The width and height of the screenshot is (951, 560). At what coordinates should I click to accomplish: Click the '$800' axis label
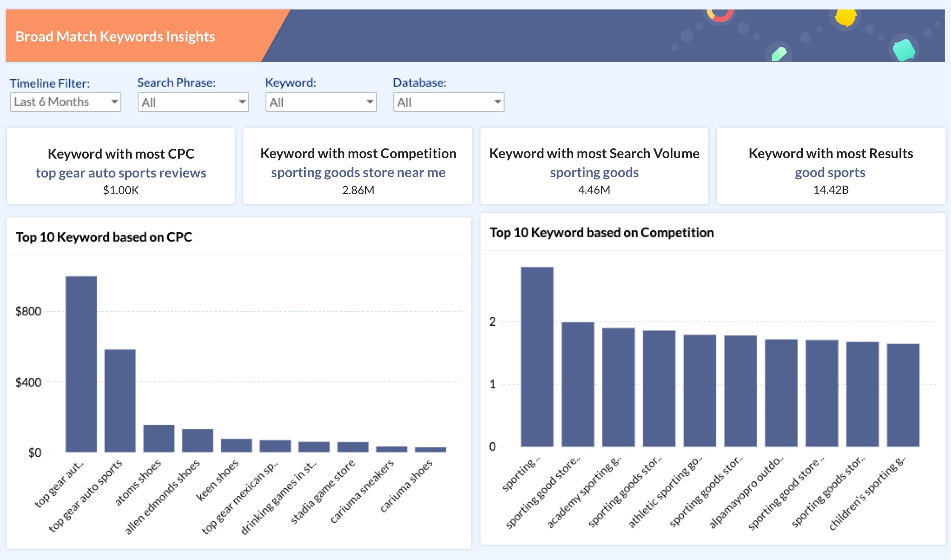pos(28,311)
